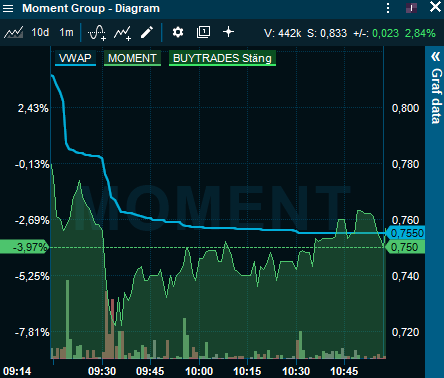This screenshot has height=378, width=444.
Task: Toggle the BUYTRADES Stäng legend label
Action: [222, 58]
